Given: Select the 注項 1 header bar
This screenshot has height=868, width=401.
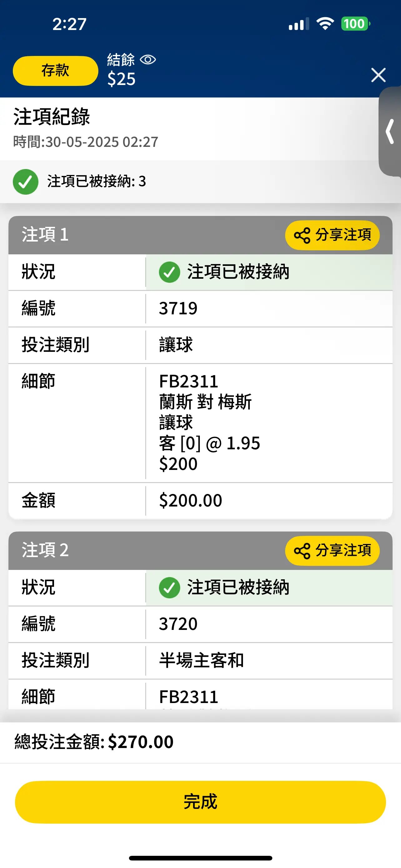Looking at the screenshot, I should [200, 235].
